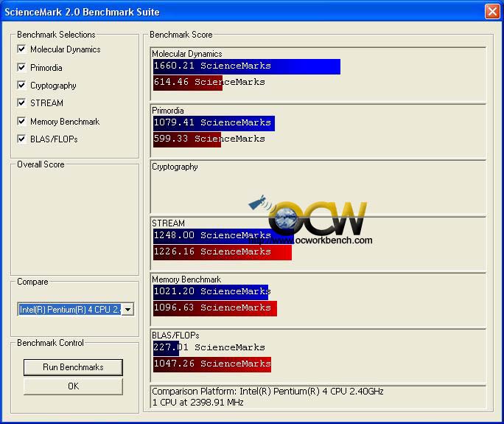Click the 614.46 ScienceMarks red bar

(x=188, y=83)
